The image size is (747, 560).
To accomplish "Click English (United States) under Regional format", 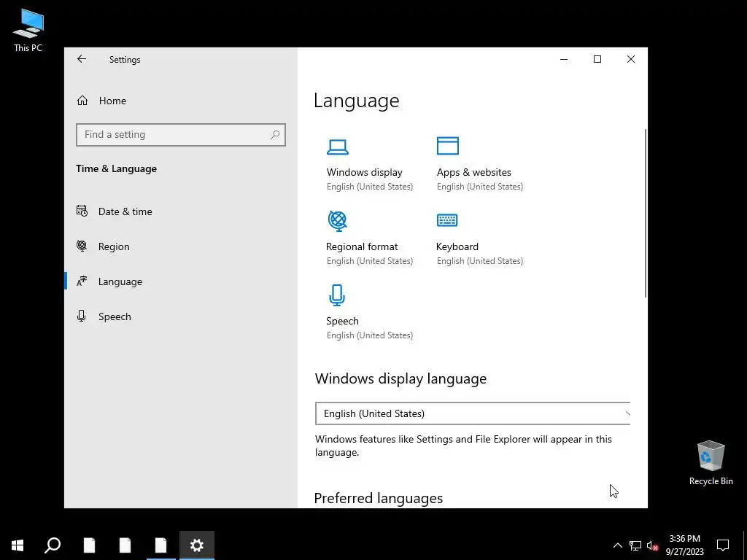I will (370, 261).
